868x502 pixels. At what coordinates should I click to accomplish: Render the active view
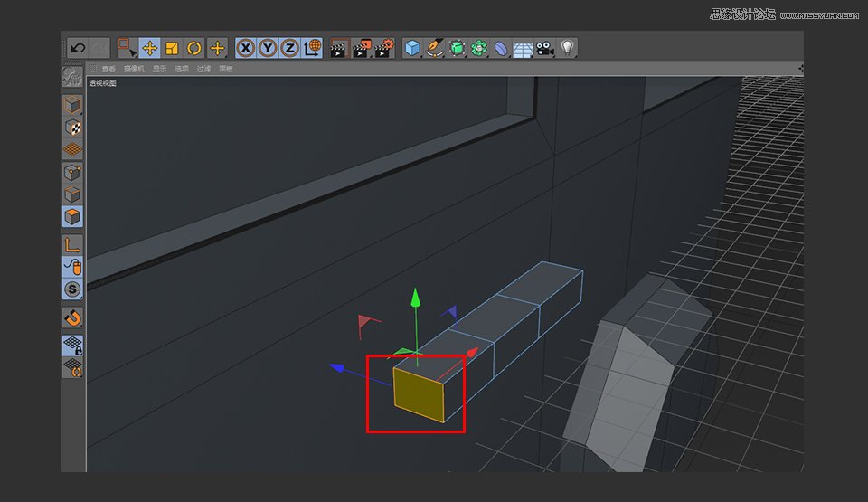[339, 48]
